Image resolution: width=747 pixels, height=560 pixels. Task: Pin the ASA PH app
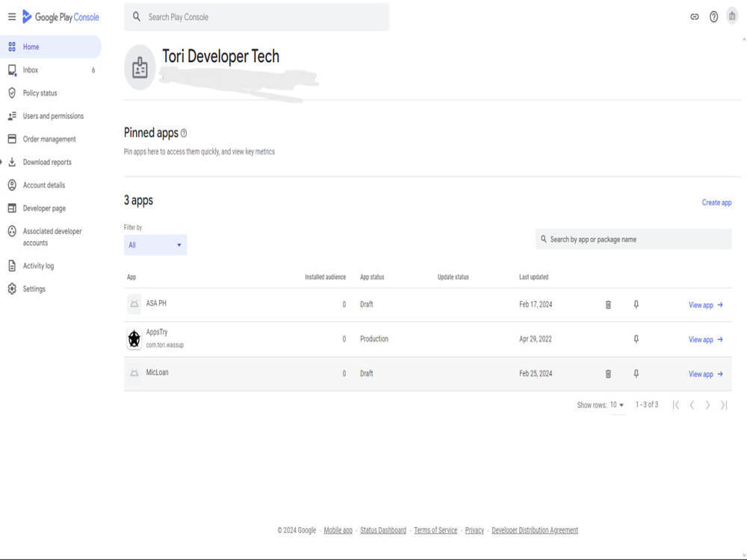click(x=635, y=304)
